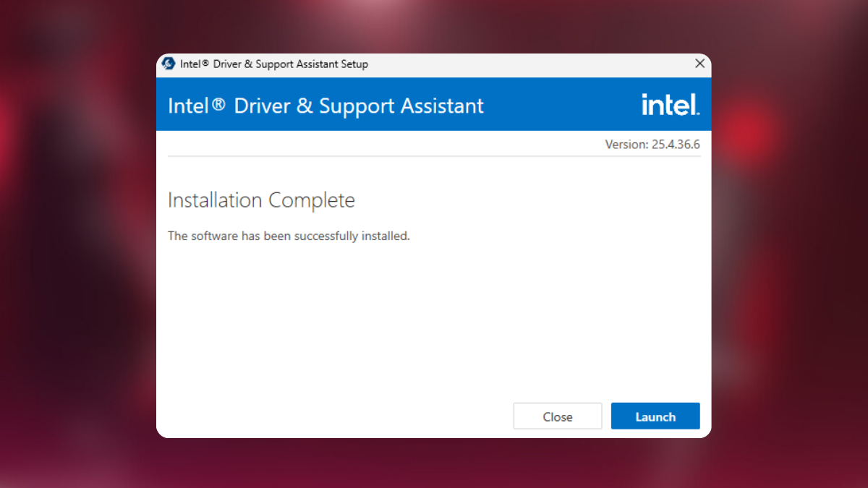Click the registered symbol in the title bar text
Screen dimensions: 868x488
205,64
